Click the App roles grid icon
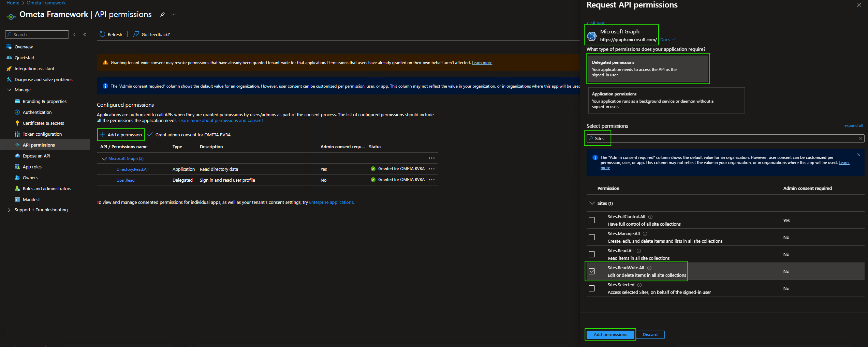 coord(17,167)
